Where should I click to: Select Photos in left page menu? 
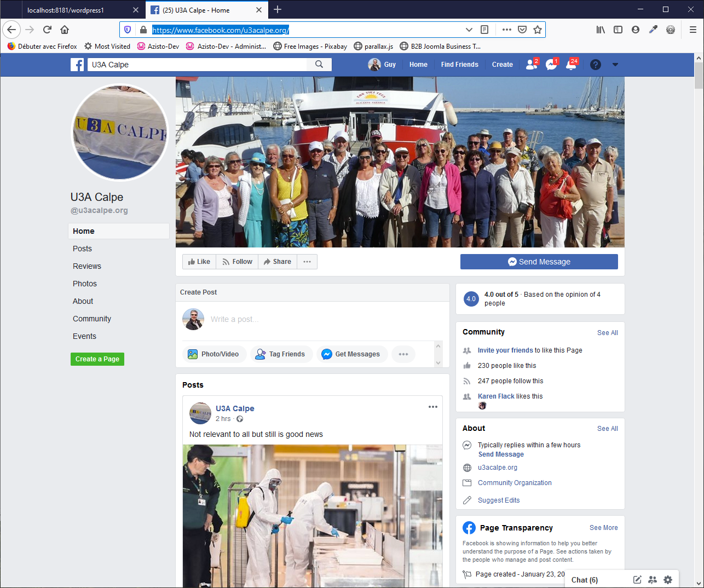click(x=85, y=284)
